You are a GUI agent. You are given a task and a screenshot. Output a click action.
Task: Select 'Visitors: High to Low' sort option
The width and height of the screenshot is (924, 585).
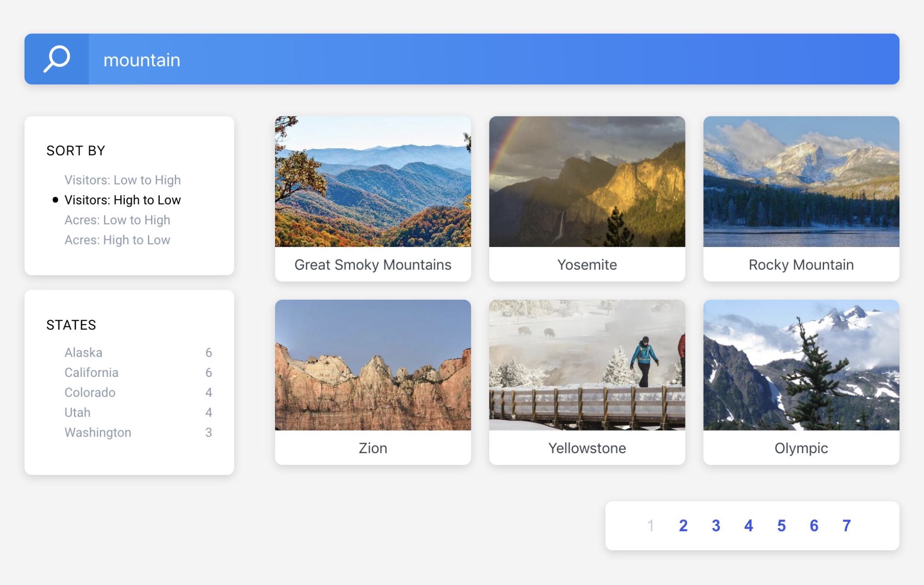(x=122, y=199)
